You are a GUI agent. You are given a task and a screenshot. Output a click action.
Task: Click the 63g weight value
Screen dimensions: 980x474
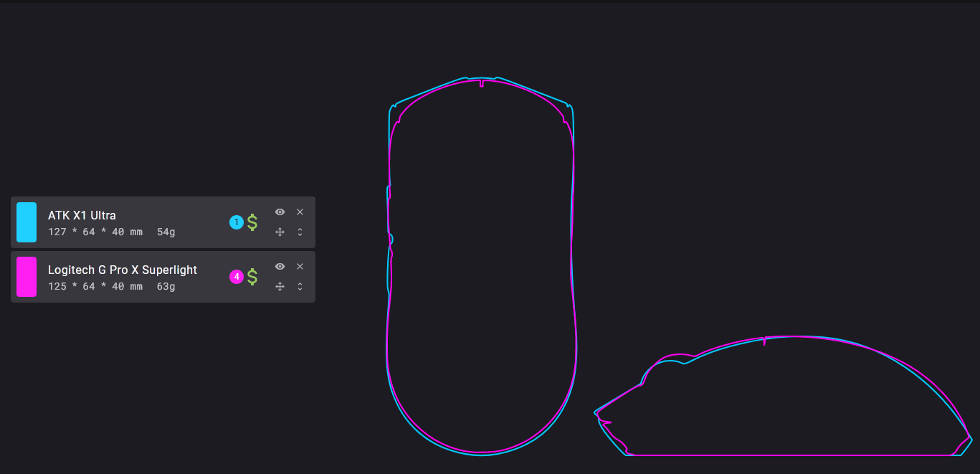166,286
